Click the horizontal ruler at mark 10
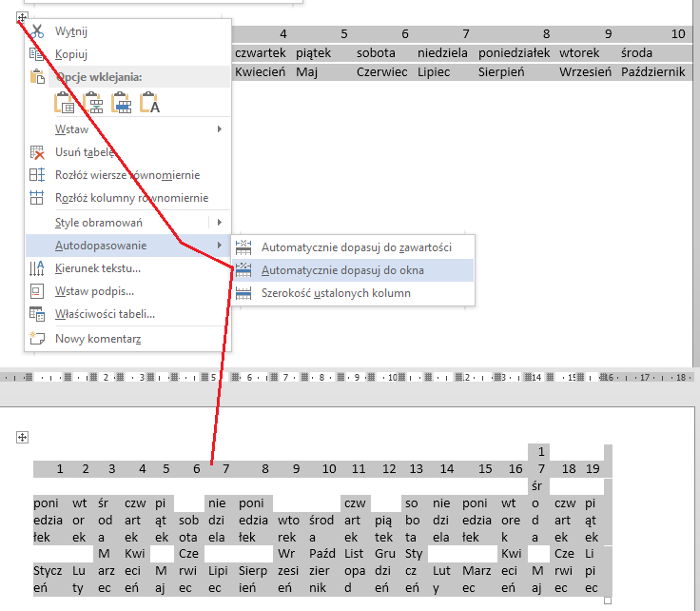This screenshot has height=611, width=700. click(x=393, y=378)
